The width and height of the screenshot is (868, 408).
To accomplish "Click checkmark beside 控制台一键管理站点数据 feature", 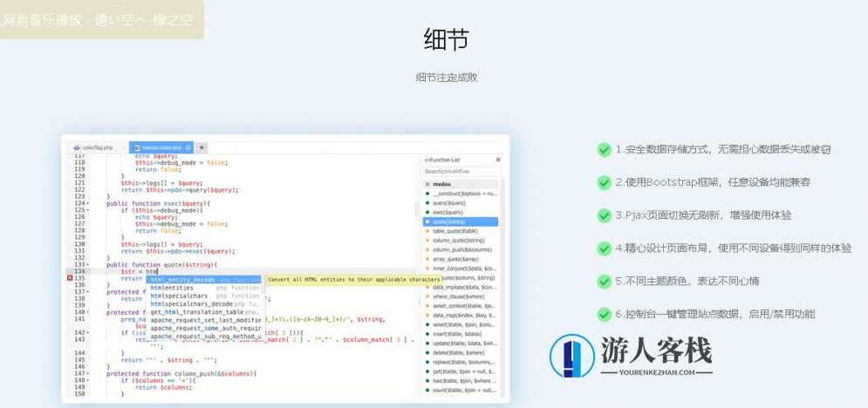I will (604, 315).
